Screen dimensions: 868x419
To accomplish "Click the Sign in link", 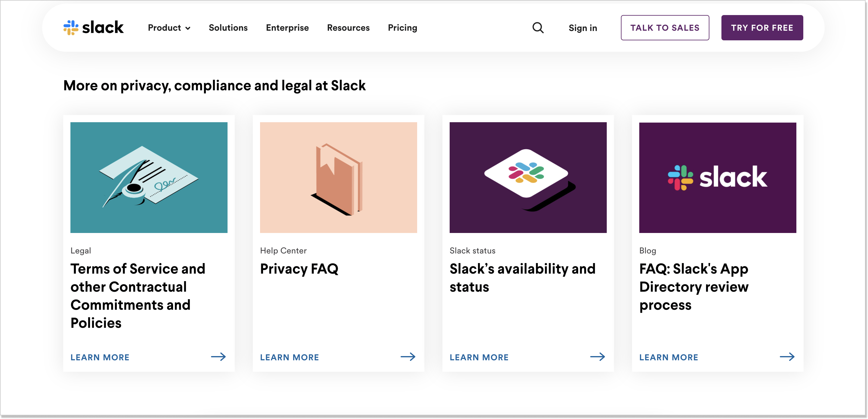I will (x=583, y=28).
